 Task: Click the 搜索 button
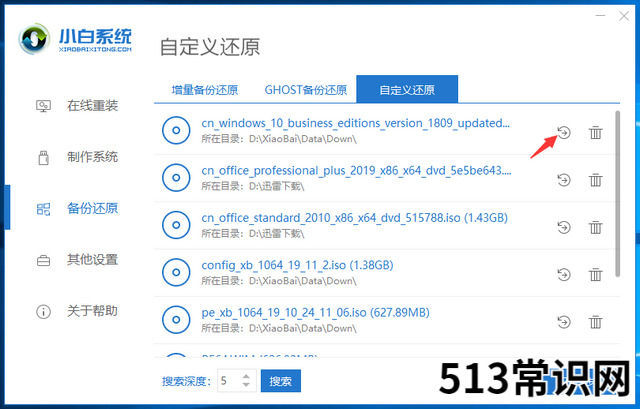(281, 381)
